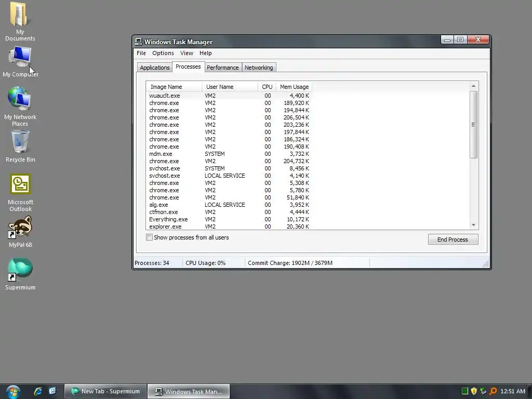Sort by the CPU column header

point(267,87)
